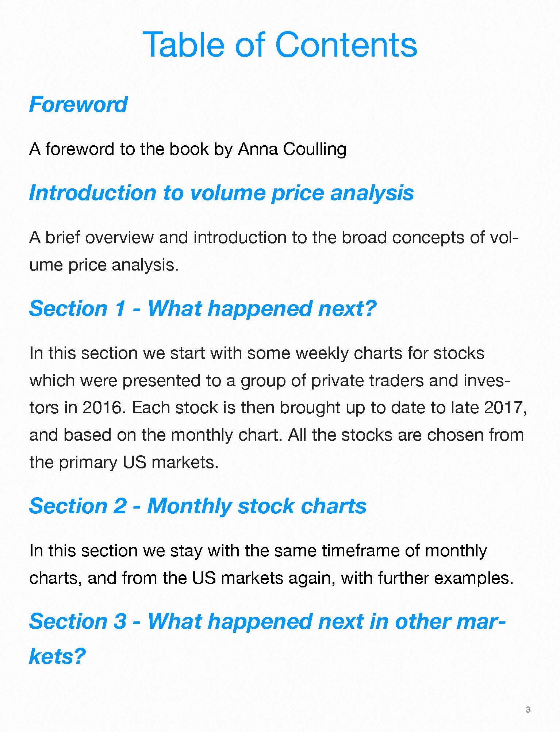560x732 pixels.
Task: Click the line starting "A brief overview and introduction"
Action: [x=274, y=237]
